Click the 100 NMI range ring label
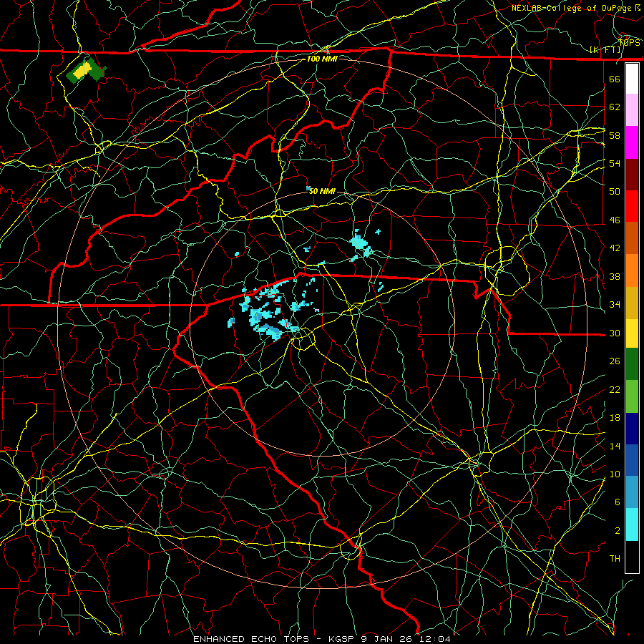 pos(322,59)
